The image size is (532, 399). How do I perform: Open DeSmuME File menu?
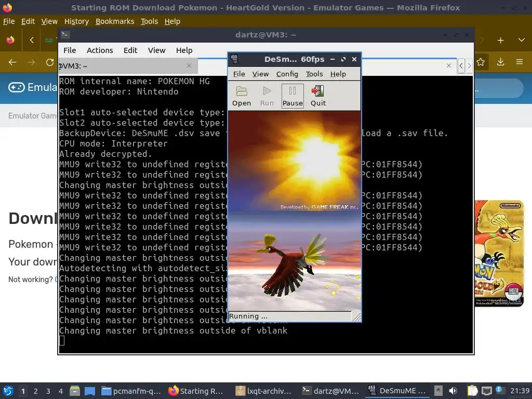coord(239,74)
